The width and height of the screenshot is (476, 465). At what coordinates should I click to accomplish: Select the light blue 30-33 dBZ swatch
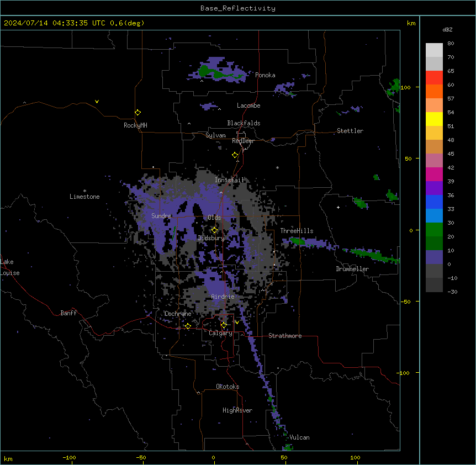pos(434,216)
